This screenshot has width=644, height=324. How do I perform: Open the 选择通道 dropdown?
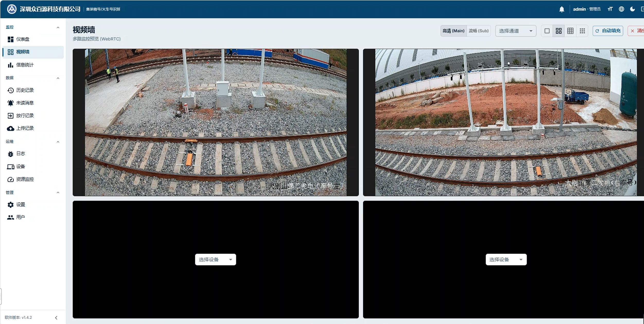(x=516, y=31)
